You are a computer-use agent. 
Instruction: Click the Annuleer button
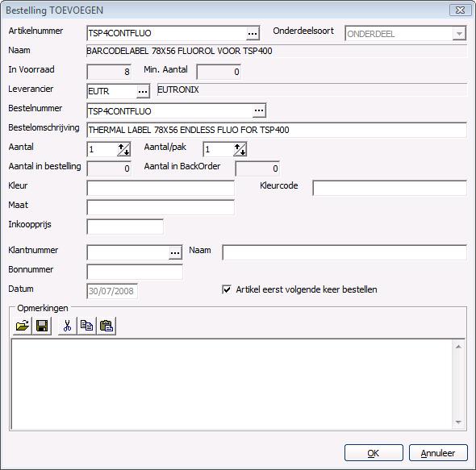coord(438,453)
